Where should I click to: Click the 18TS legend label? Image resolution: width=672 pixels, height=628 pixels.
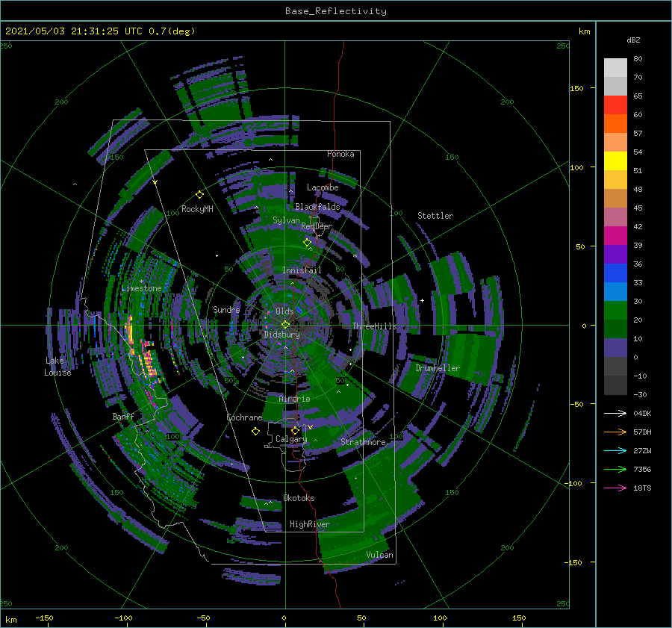click(642, 488)
